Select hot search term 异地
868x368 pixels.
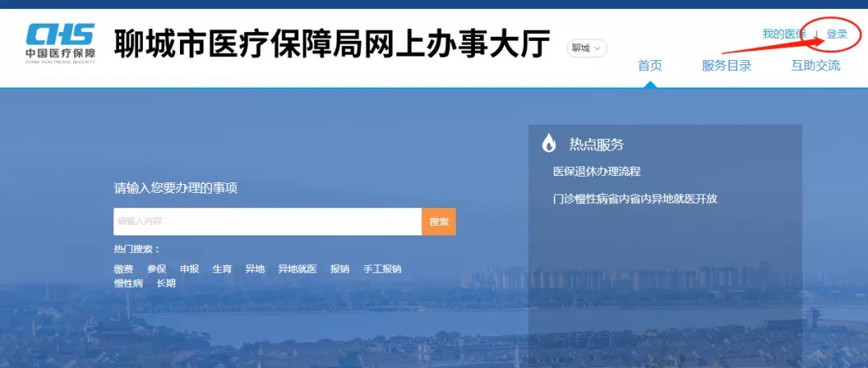pyautogui.click(x=255, y=269)
